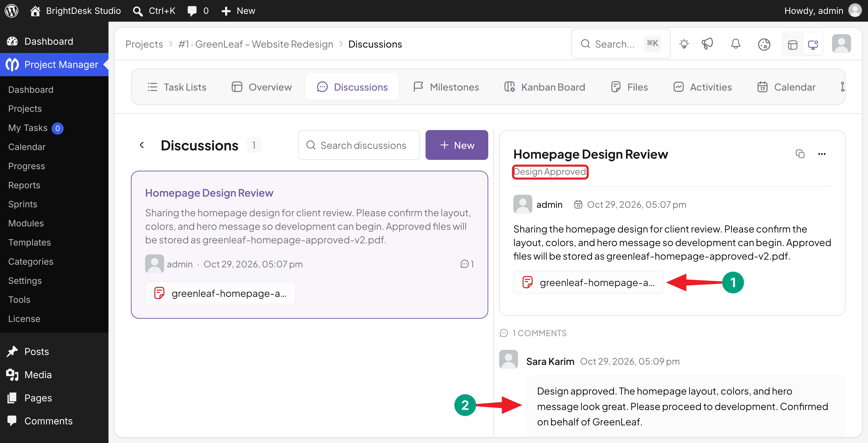Image resolution: width=868 pixels, height=443 pixels.
Task: Switch to the Task Lists tab
Action: click(x=176, y=87)
